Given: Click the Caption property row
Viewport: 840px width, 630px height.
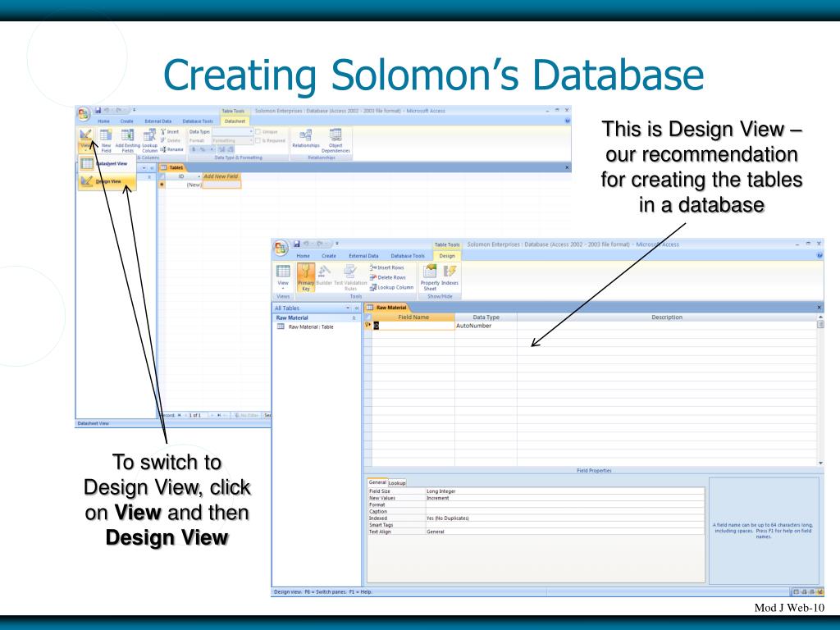Looking at the screenshot, I should pos(536,512).
